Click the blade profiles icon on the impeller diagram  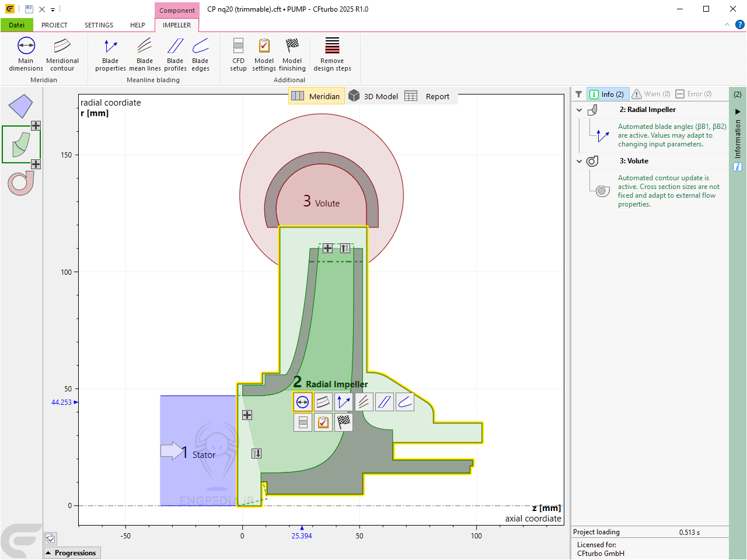click(385, 402)
